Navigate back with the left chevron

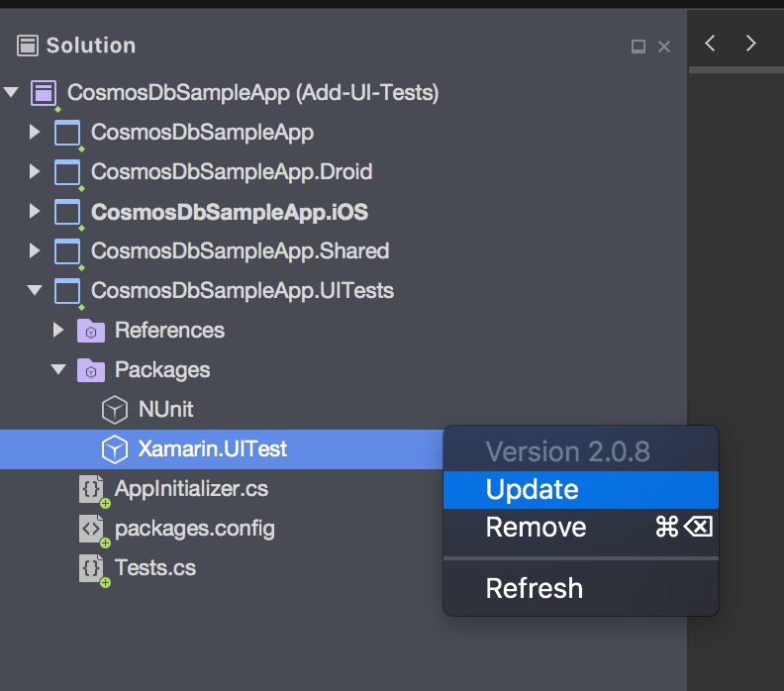pyautogui.click(x=710, y=43)
